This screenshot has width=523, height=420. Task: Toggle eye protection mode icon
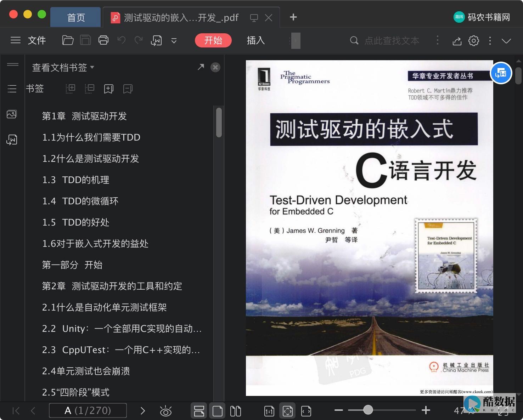[x=165, y=411]
